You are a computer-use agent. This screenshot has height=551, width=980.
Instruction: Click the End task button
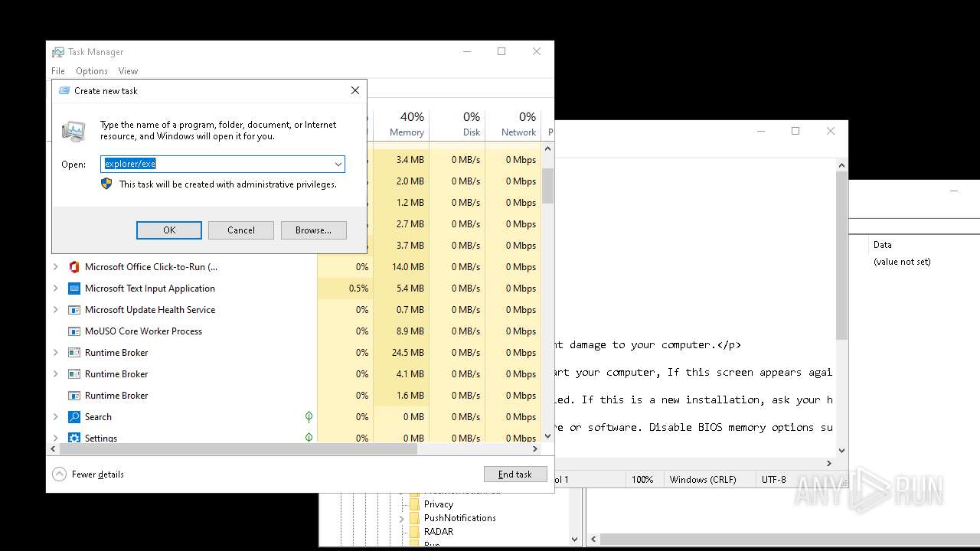point(515,474)
